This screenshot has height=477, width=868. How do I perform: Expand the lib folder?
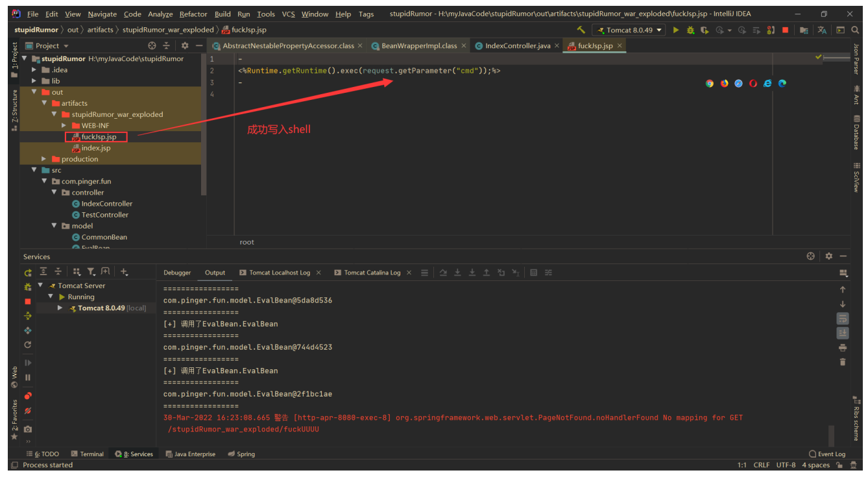[34, 81]
